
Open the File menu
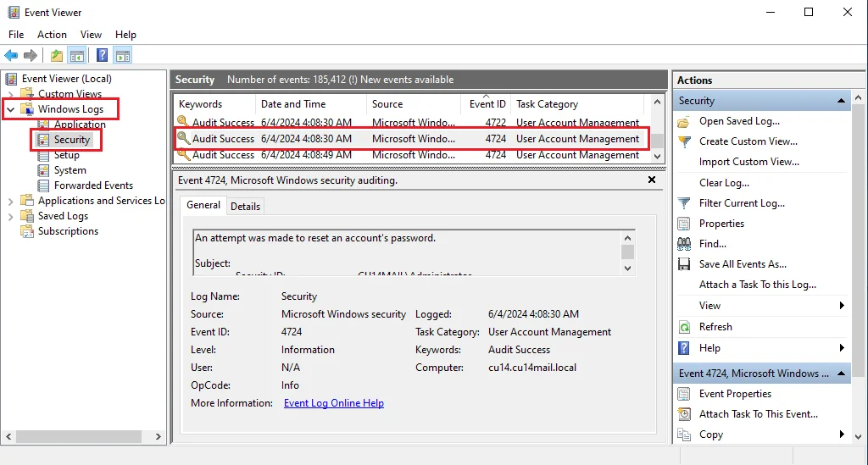[x=16, y=34]
